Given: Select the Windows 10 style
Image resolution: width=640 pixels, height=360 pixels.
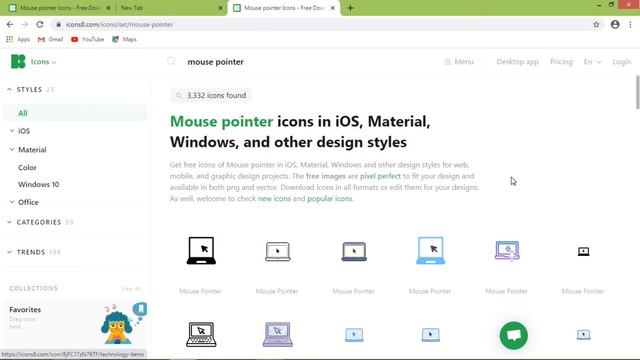Looking at the screenshot, I should pyautogui.click(x=38, y=184).
